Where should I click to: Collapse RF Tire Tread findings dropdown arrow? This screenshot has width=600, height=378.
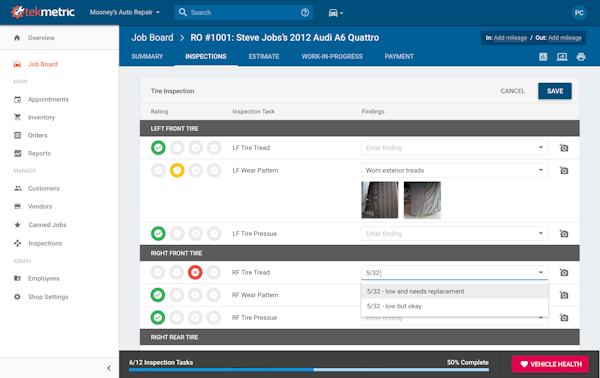[541, 272]
